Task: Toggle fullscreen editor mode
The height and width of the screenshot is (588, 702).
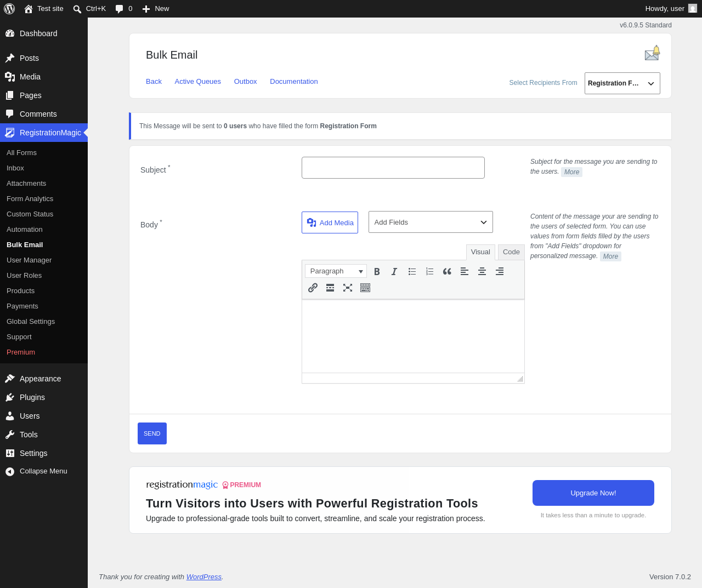Action: [x=348, y=288]
